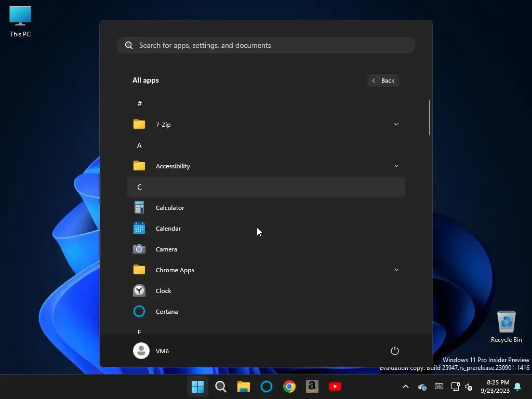Open the Calculator app icon
532x399 pixels.
[139, 208]
